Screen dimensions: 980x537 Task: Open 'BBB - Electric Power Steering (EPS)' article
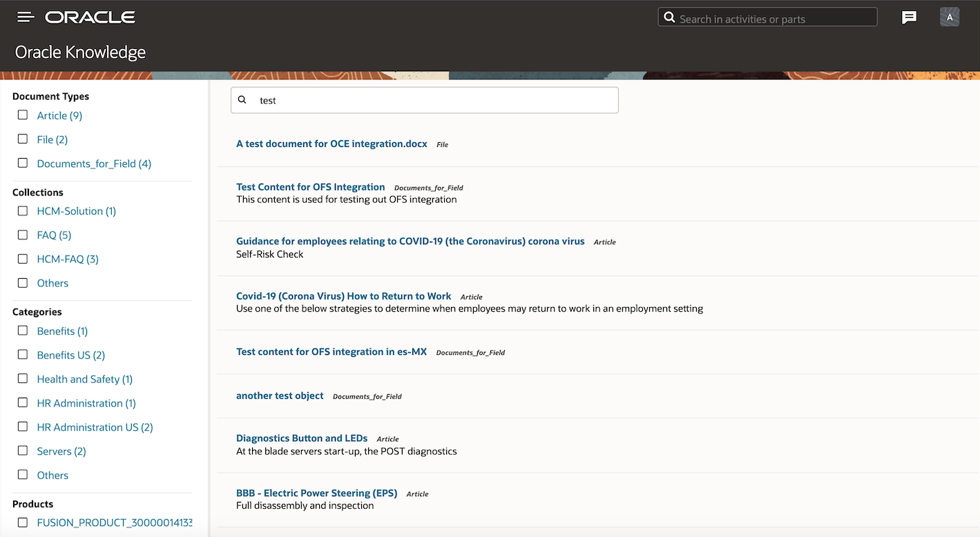click(x=317, y=493)
